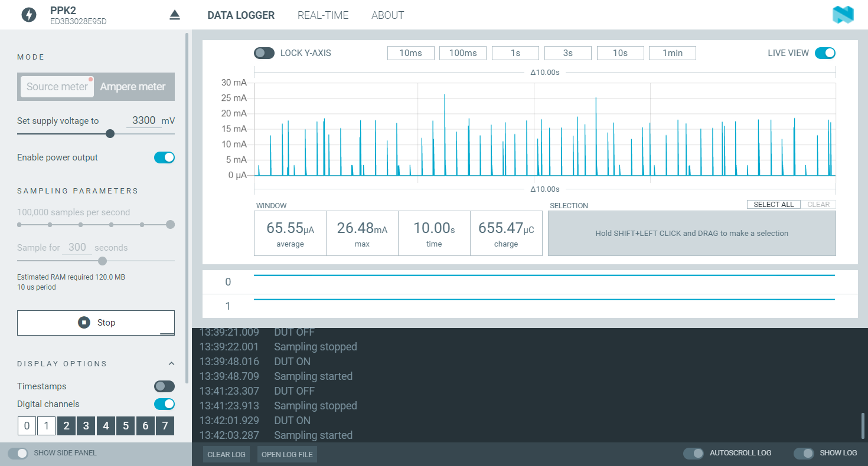
Task: Open the ABOUT tab
Action: 387,15
